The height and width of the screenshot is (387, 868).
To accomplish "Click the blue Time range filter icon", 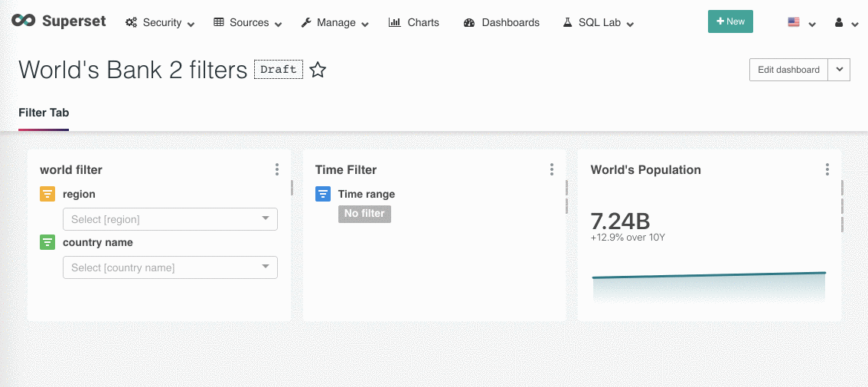I will [x=323, y=194].
